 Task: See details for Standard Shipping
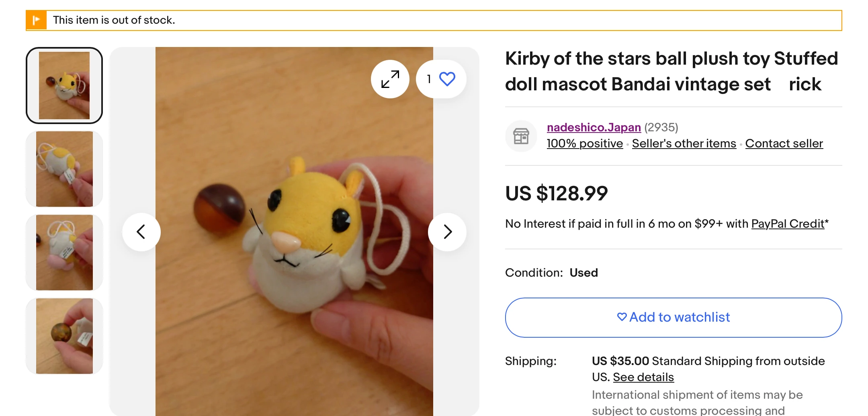point(643,377)
